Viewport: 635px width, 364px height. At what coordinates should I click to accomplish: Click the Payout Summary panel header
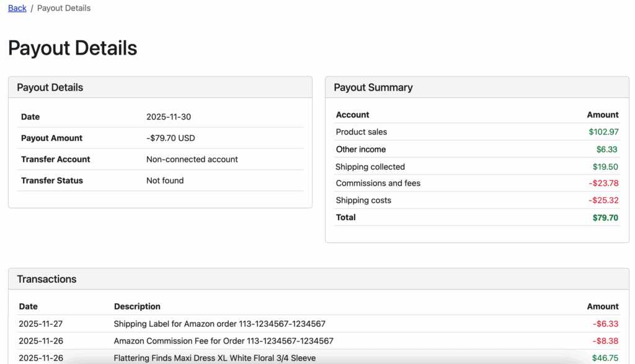(x=373, y=87)
